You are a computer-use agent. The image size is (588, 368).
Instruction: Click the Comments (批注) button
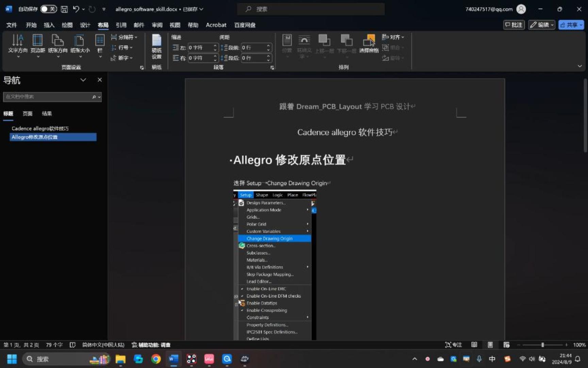[514, 25]
